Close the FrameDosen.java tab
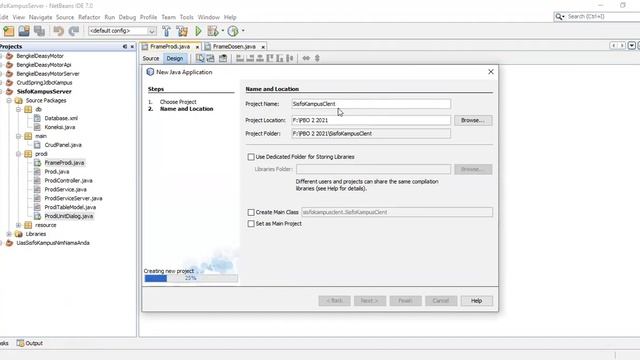The height and width of the screenshot is (360, 640). 263,47
